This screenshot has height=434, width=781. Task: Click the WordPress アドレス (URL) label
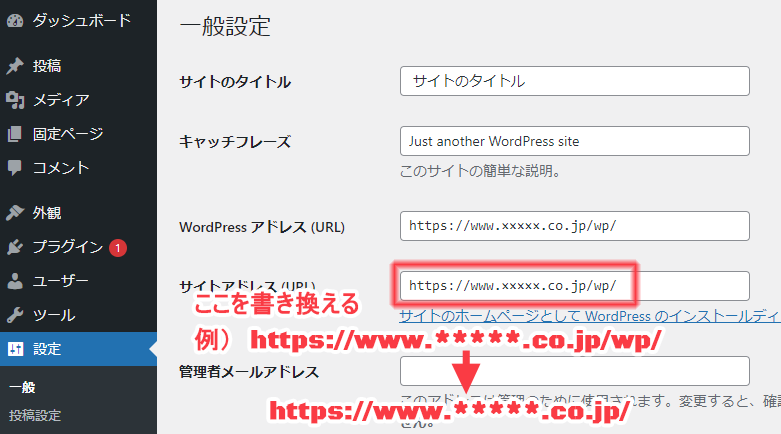(262, 227)
